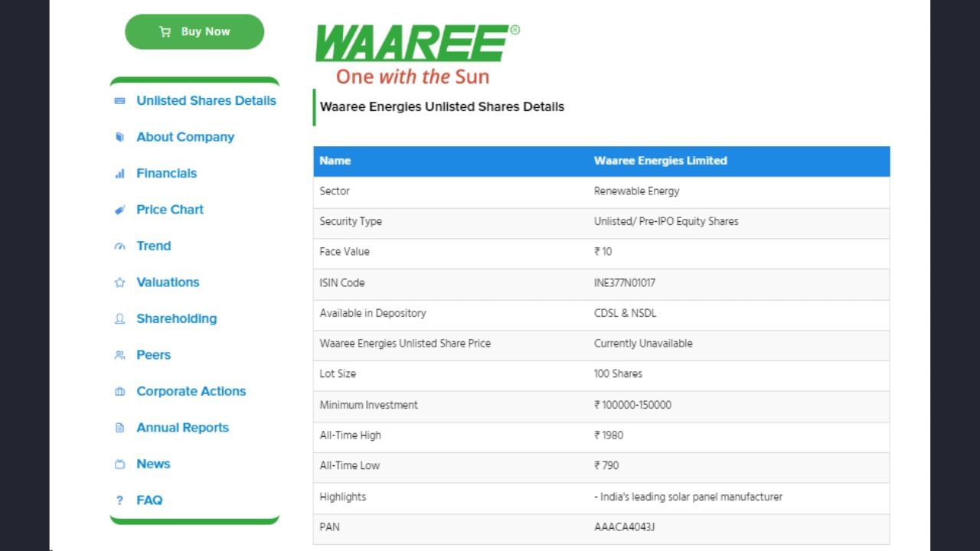The height and width of the screenshot is (551, 980).
Task: Select the Renewable Energy value
Action: pos(636,191)
